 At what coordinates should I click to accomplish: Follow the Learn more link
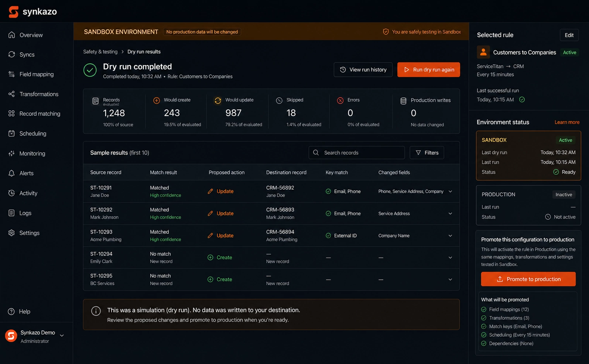(567, 122)
